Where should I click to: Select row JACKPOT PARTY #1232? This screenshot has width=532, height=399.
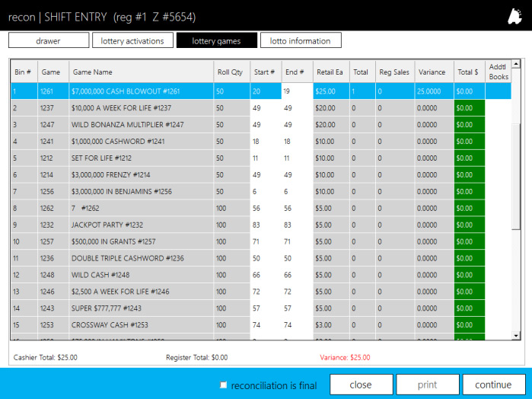(x=260, y=225)
